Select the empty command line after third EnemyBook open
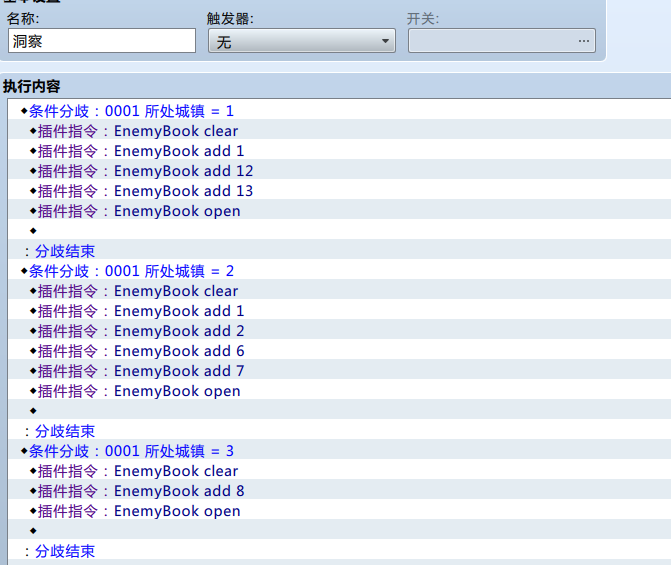Screen dimensions: 671x565 click(340, 531)
